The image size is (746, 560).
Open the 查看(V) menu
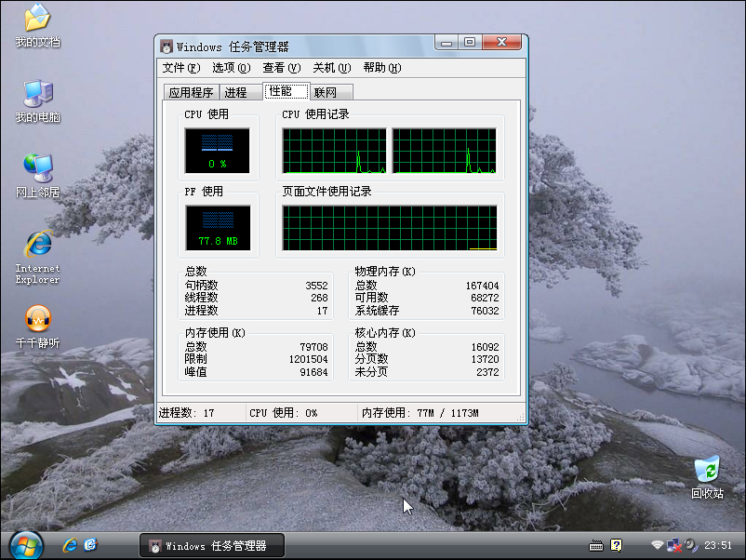click(282, 68)
